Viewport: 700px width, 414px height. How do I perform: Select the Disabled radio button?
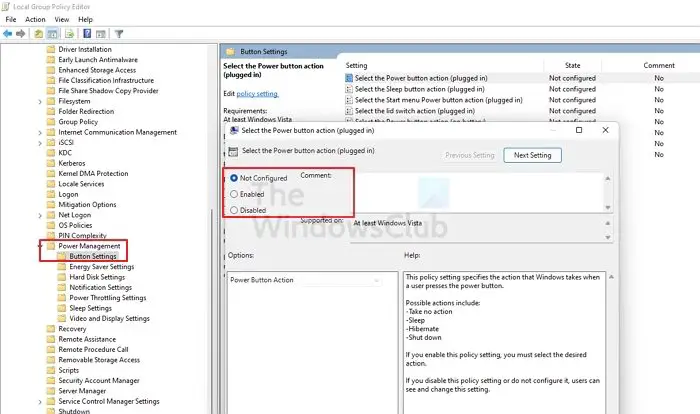click(234, 210)
